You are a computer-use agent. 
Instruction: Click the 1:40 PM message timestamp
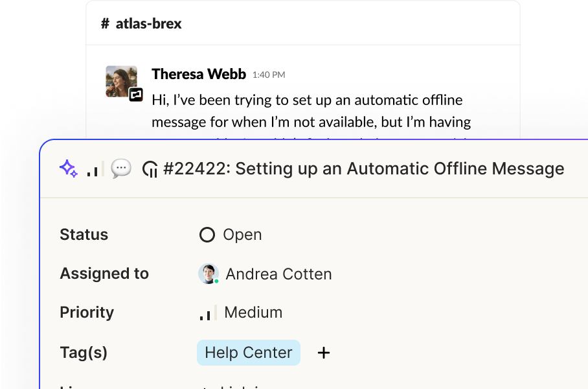[x=269, y=75]
